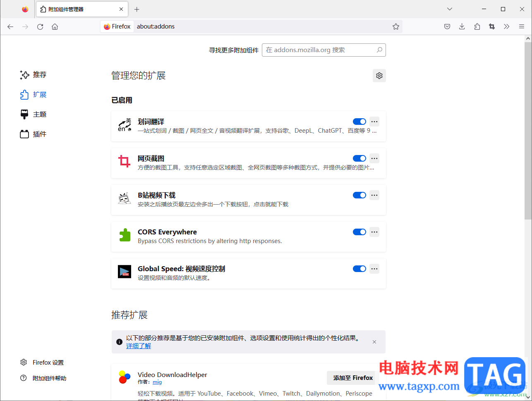The image size is (532, 401).
Task: Click the Video DownloadHelper title
Action: [x=173, y=375]
